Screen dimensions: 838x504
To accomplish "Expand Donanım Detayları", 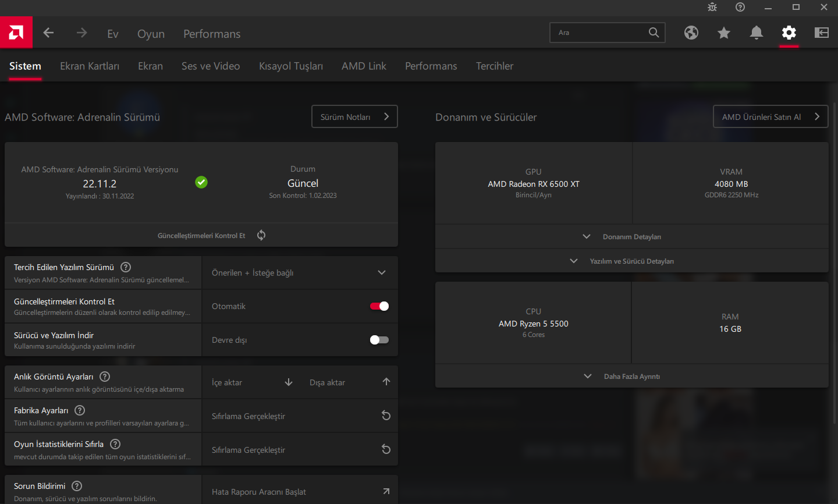I will [x=632, y=237].
